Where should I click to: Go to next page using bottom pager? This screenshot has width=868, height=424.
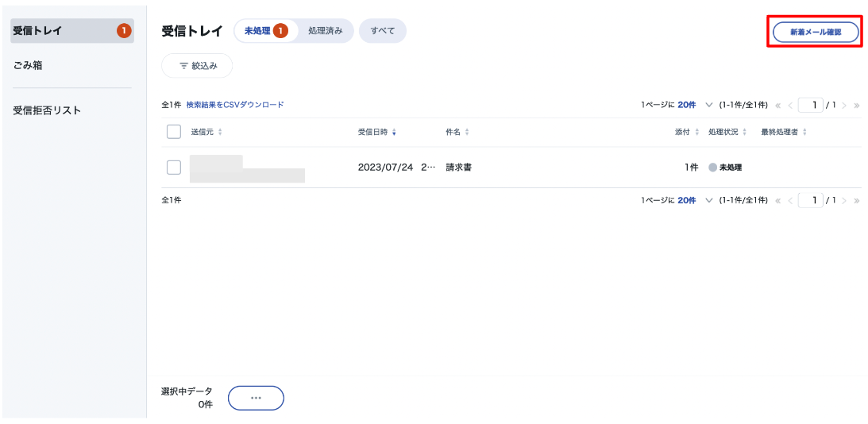(x=844, y=200)
